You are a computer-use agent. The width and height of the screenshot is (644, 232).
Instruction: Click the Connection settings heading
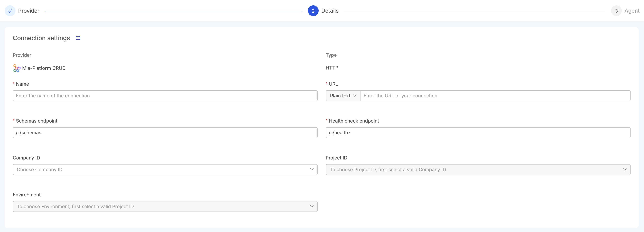(x=41, y=38)
